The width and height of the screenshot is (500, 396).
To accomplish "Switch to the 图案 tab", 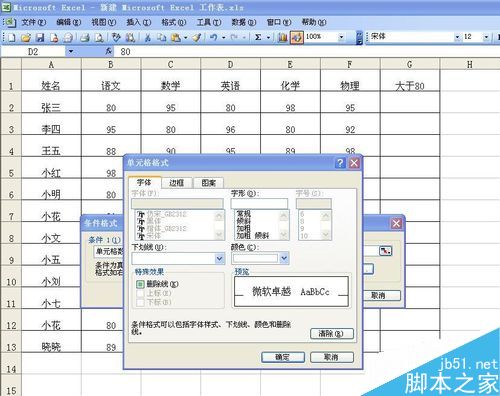I will click(209, 183).
